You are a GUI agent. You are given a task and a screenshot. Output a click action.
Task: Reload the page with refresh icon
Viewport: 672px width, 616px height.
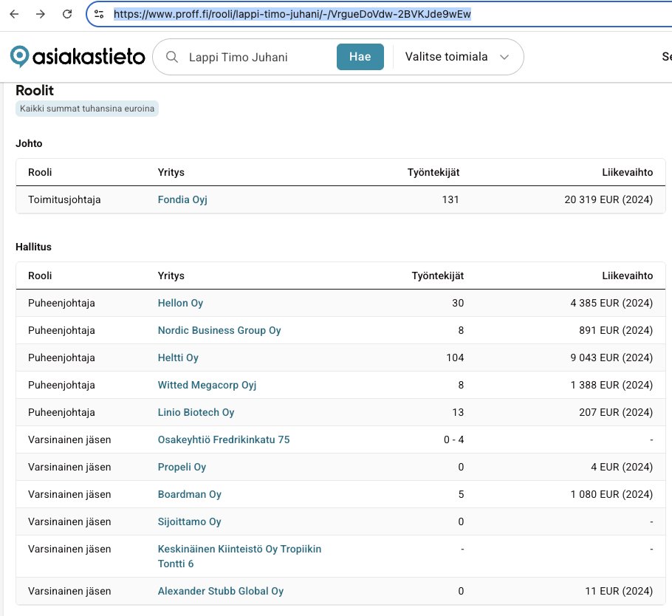click(67, 14)
